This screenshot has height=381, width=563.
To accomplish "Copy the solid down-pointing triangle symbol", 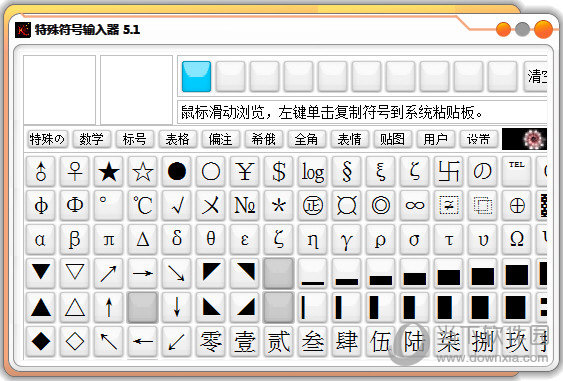I will [41, 273].
